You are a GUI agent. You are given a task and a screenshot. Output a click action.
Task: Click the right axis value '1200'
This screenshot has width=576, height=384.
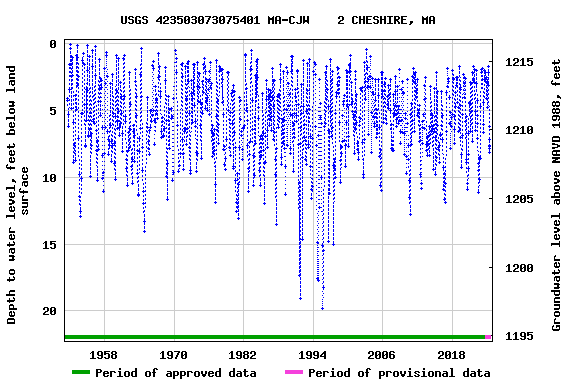coord(519,268)
